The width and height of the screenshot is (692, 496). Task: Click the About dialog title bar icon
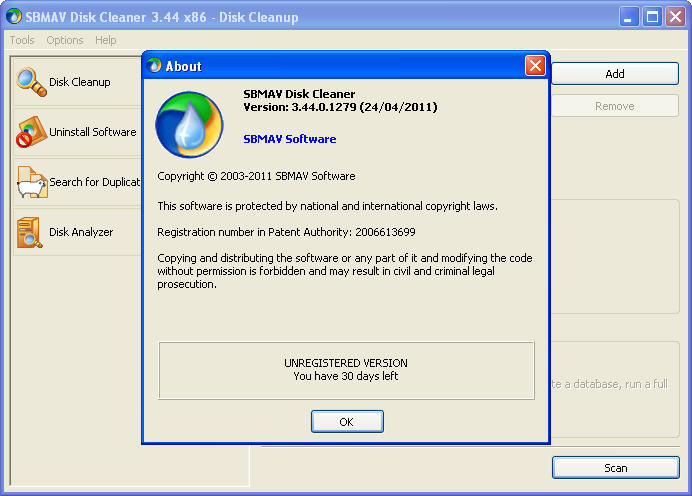click(154, 66)
